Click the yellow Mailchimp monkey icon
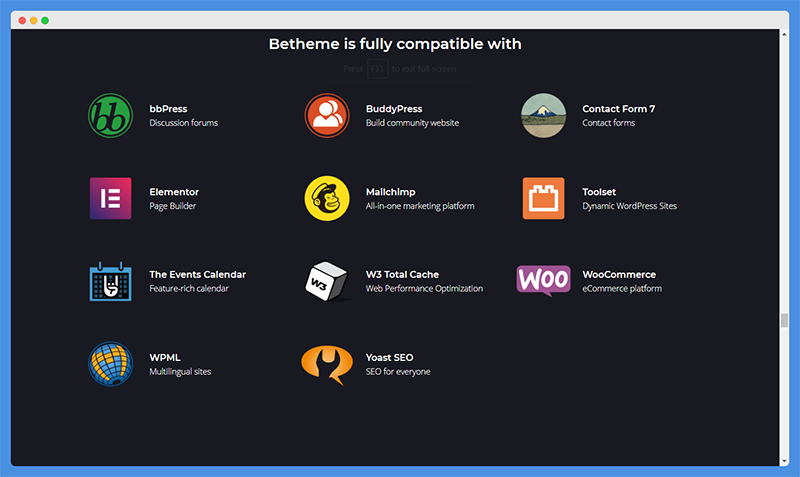The width and height of the screenshot is (800, 477). point(327,198)
